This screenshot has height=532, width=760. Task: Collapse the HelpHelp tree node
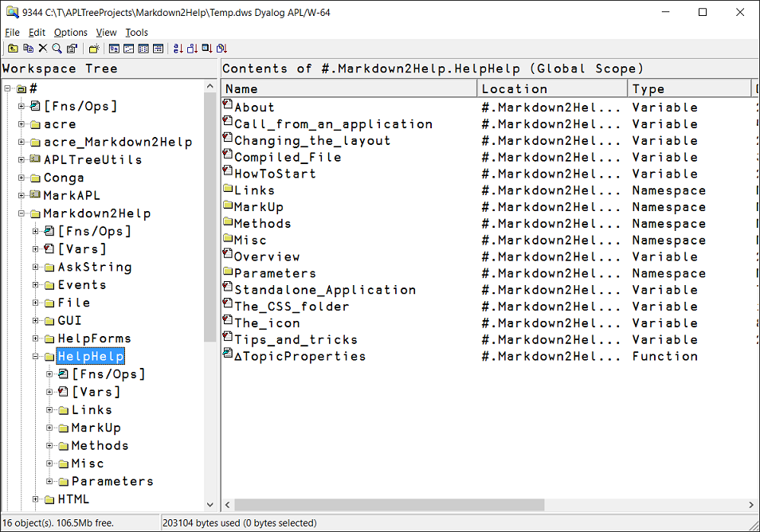pos(35,356)
